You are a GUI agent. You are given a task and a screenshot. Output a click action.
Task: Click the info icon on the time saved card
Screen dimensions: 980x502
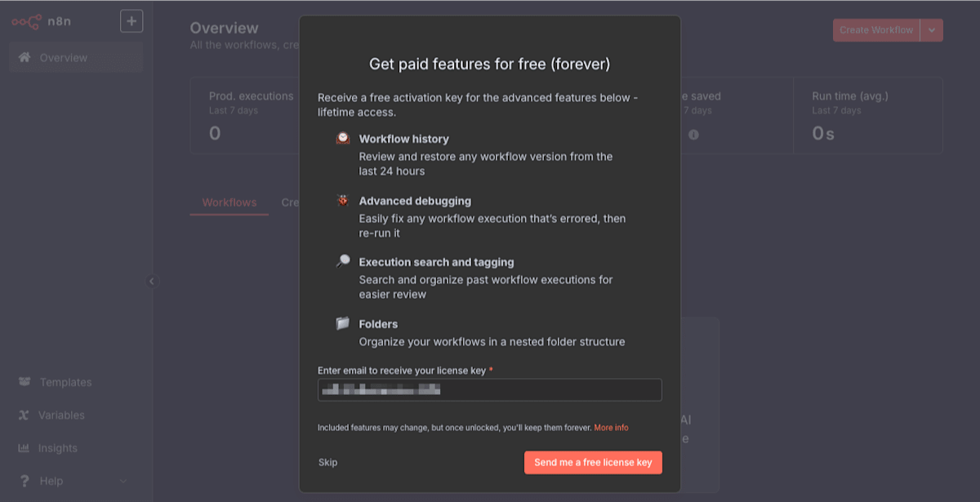(693, 135)
